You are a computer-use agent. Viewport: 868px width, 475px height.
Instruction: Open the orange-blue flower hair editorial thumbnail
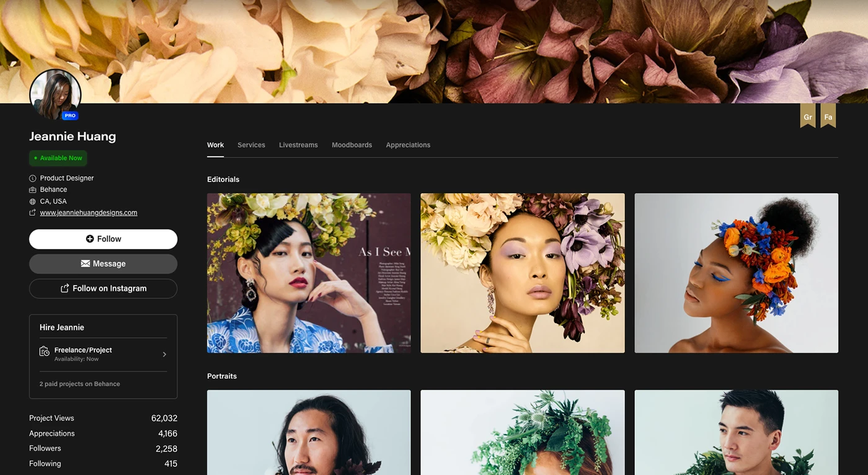pyautogui.click(x=736, y=273)
